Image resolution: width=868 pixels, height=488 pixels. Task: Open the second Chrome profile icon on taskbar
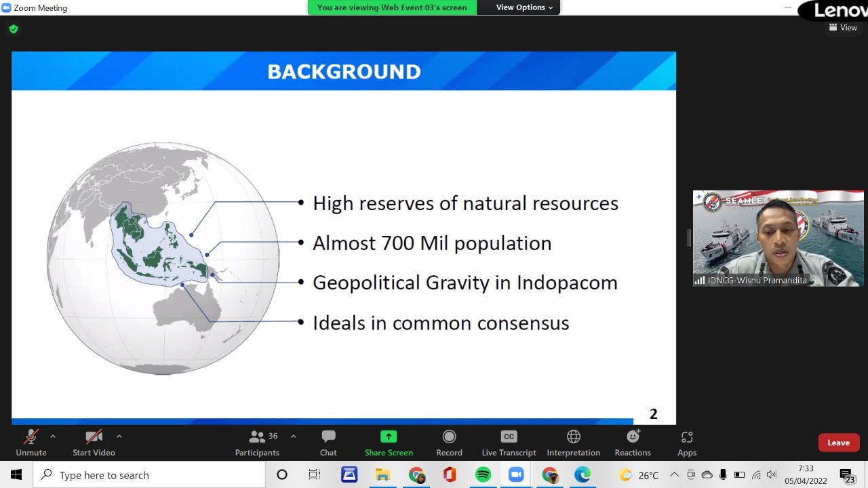[x=550, y=475]
